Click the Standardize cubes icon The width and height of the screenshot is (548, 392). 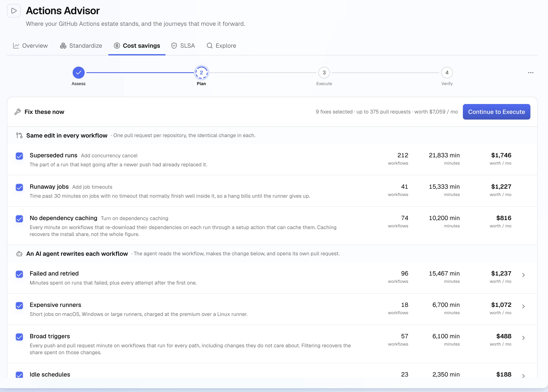click(x=63, y=46)
